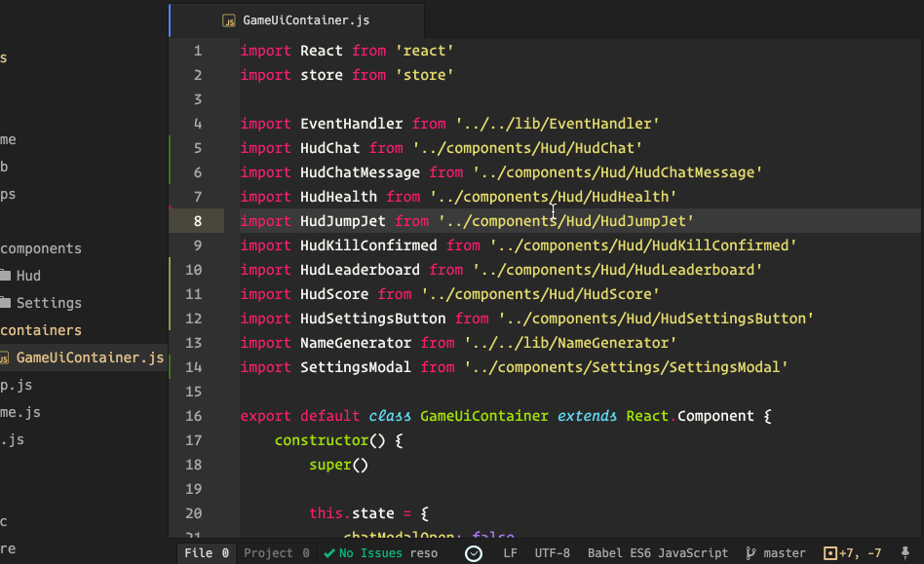This screenshot has height=564, width=924.
Task: Click 'this.state' on line 20
Action: pyautogui.click(x=352, y=513)
